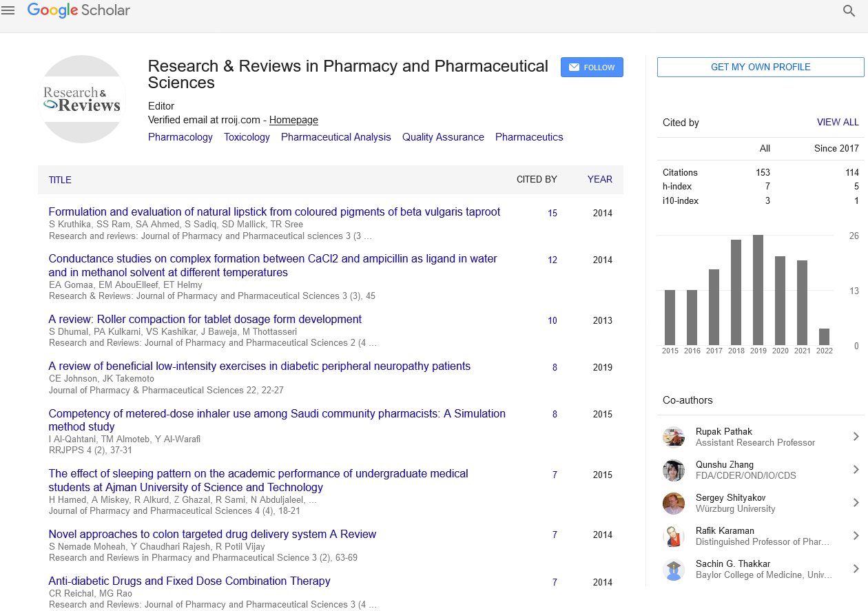This screenshot has width=868, height=611.
Task: Click Sachin G. Thakkar's avatar icon
Action: pyautogui.click(x=673, y=569)
